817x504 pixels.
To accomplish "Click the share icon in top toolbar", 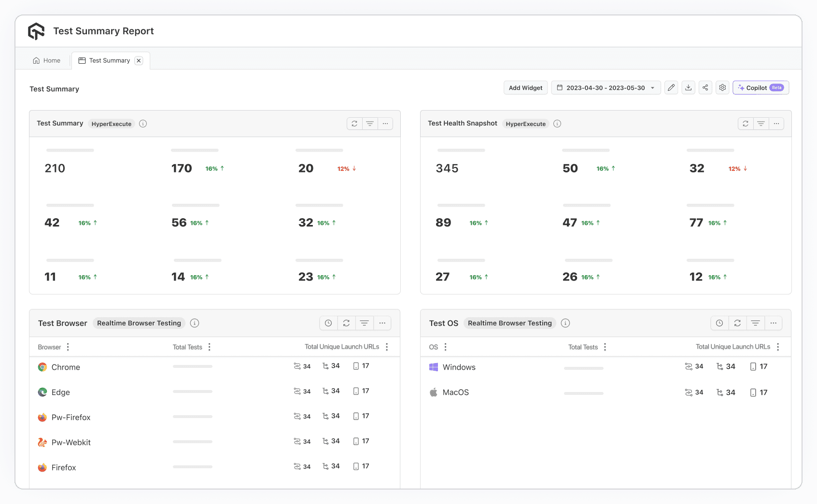I will [x=705, y=87].
